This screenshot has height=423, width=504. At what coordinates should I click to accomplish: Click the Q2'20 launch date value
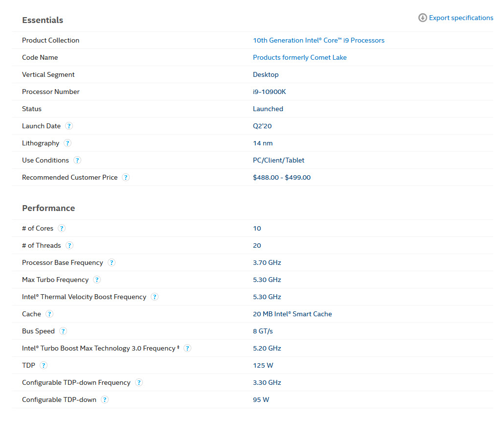coord(262,126)
